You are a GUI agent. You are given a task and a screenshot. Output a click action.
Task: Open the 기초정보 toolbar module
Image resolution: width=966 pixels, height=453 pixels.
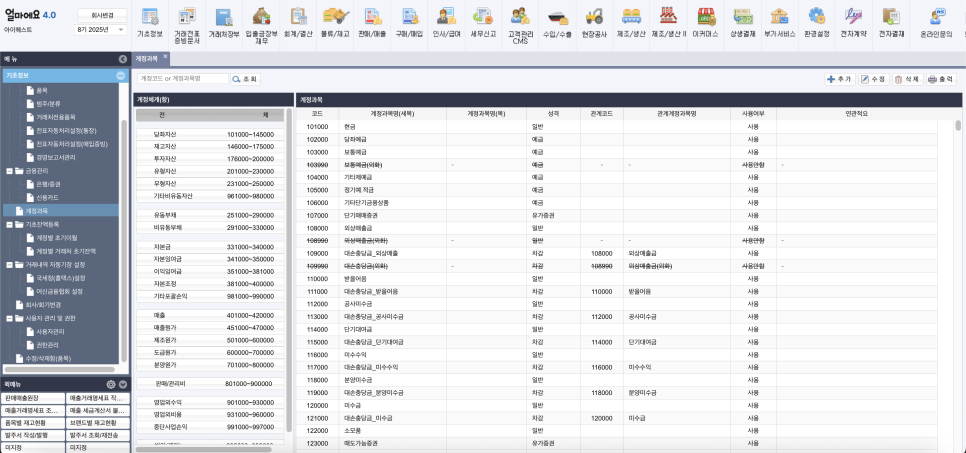click(150, 23)
